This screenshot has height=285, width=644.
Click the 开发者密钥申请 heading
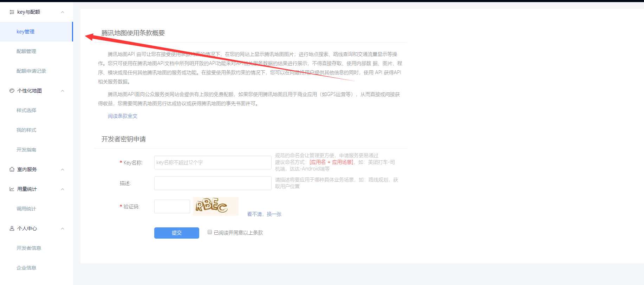tap(124, 139)
